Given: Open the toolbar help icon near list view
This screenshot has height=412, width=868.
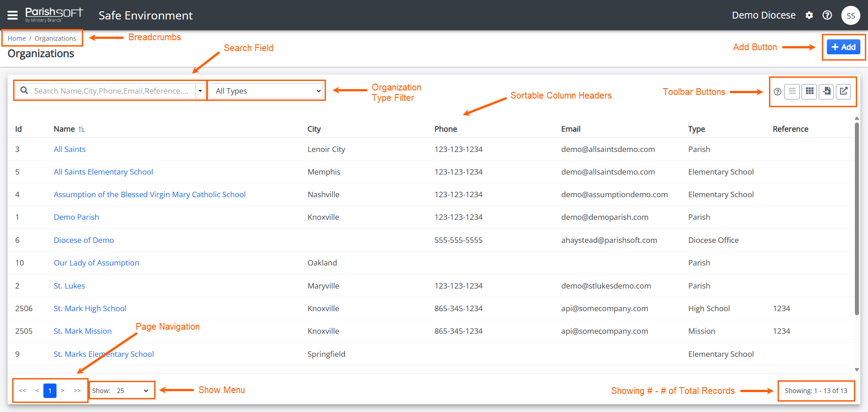Looking at the screenshot, I should [x=778, y=92].
